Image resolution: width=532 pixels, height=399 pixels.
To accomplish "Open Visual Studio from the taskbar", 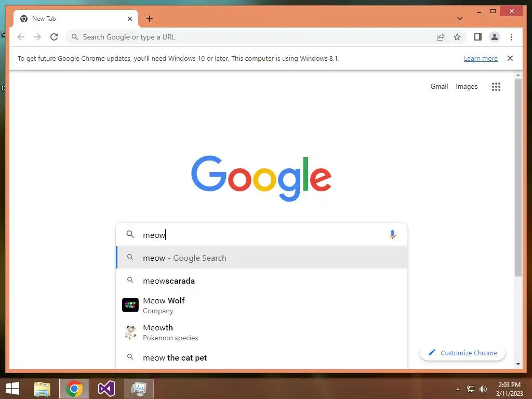I will point(107,389).
